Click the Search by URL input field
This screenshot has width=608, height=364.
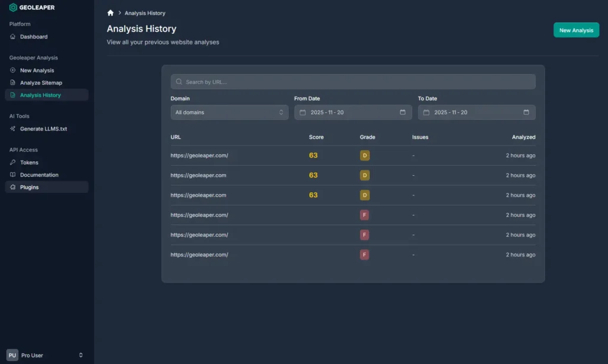pyautogui.click(x=353, y=81)
